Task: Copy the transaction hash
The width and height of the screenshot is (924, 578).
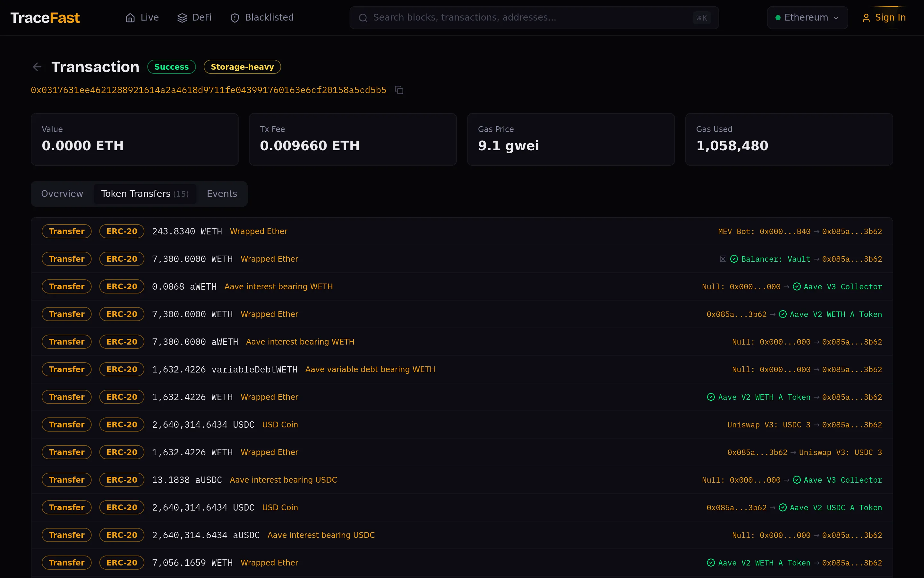Action: pyautogui.click(x=399, y=90)
